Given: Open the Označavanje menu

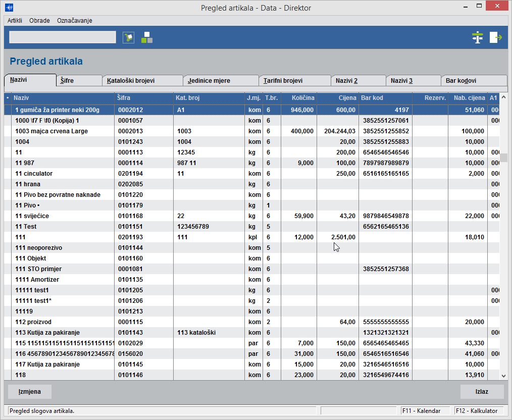Looking at the screenshot, I should click(74, 21).
